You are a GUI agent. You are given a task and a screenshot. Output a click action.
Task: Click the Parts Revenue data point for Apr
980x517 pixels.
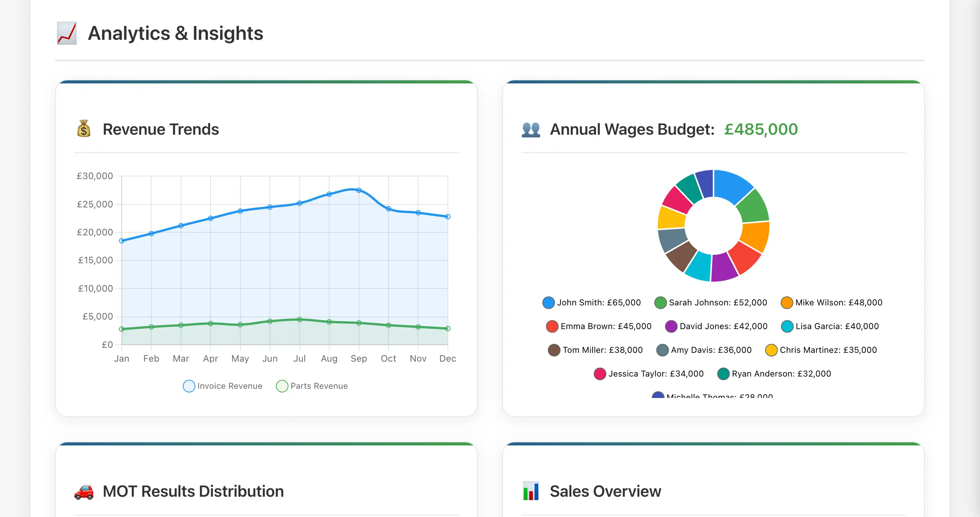211,323
